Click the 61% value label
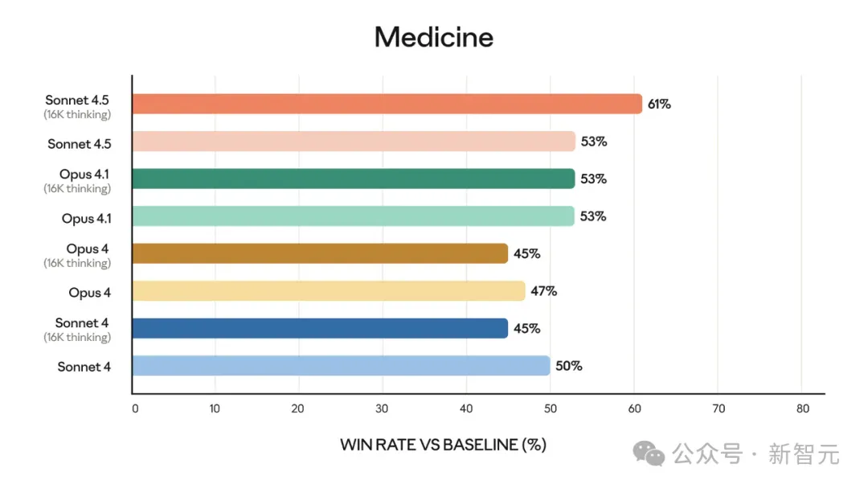 click(659, 104)
